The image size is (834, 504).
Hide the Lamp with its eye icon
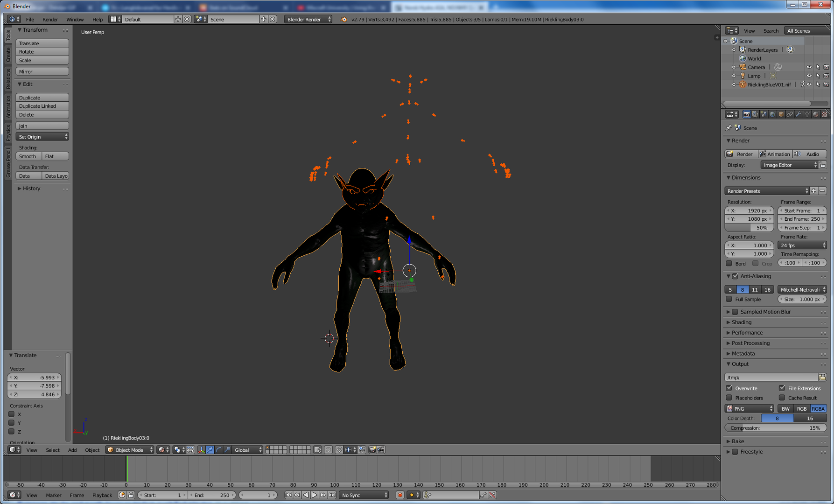[x=809, y=76]
